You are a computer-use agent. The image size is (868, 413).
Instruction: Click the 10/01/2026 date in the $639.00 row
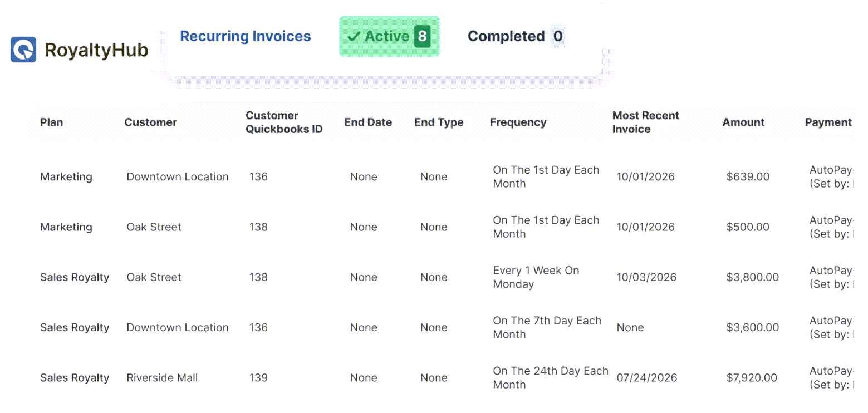point(646,177)
